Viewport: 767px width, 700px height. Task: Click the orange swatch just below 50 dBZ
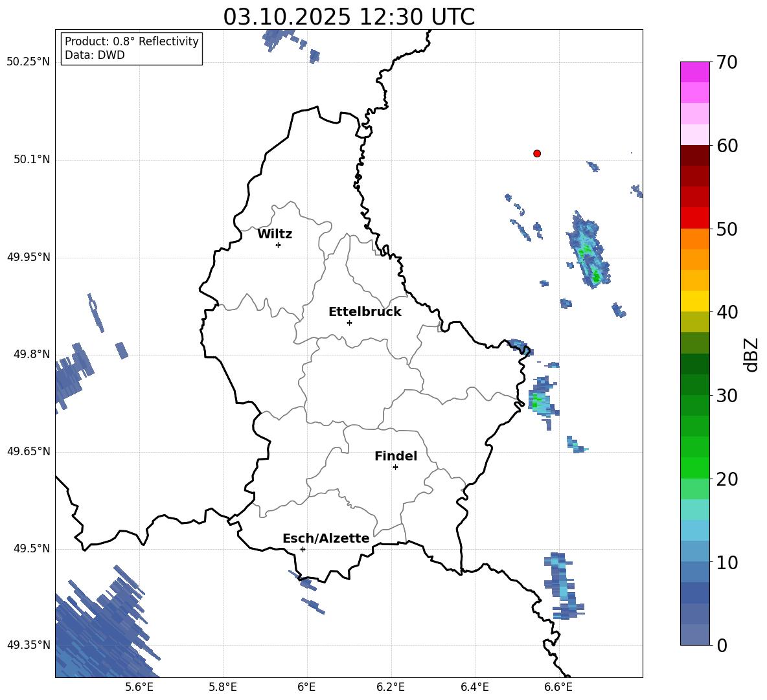[694, 239]
